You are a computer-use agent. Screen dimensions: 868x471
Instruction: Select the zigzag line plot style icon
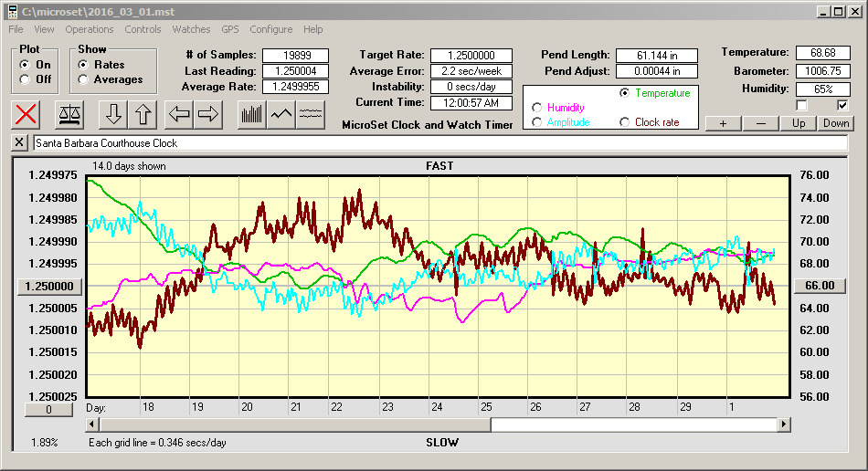coord(281,114)
